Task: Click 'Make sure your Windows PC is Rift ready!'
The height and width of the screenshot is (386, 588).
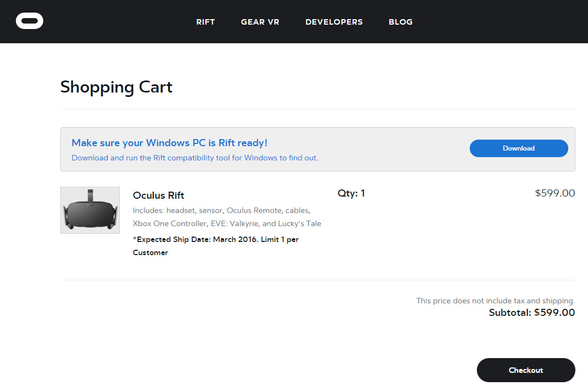Action: pos(170,143)
